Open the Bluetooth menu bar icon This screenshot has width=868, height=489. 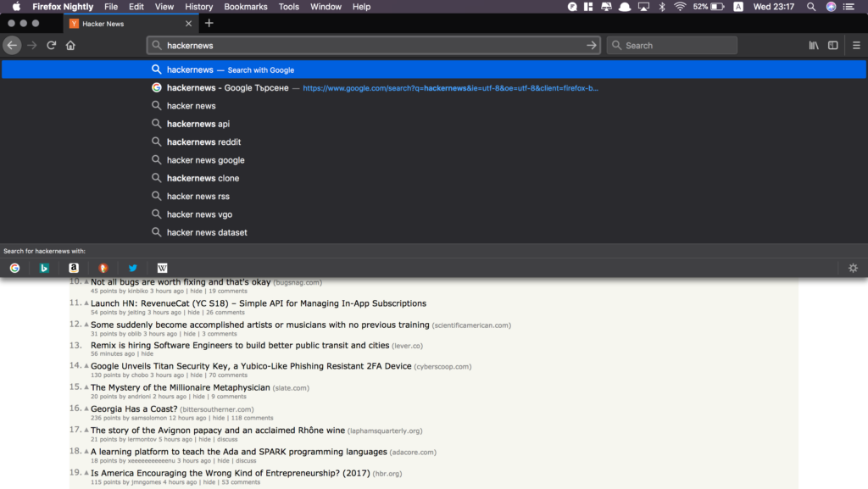pos(662,7)
